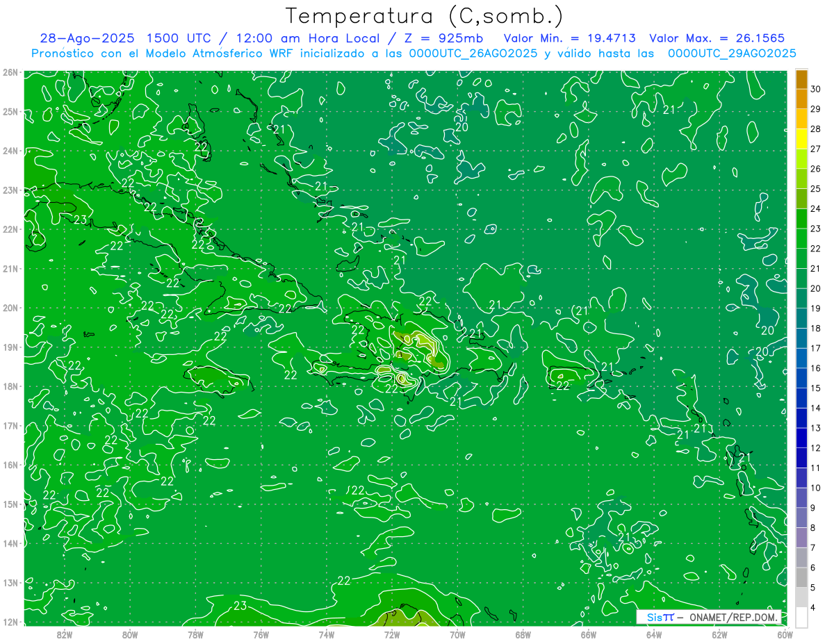
Task: Click the 12N latitude axis label
Action: (10, 622)
